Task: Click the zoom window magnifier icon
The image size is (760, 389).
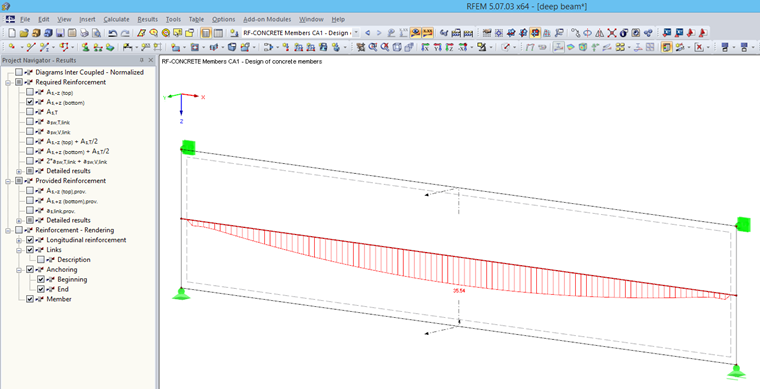Action: pos(373,47)
